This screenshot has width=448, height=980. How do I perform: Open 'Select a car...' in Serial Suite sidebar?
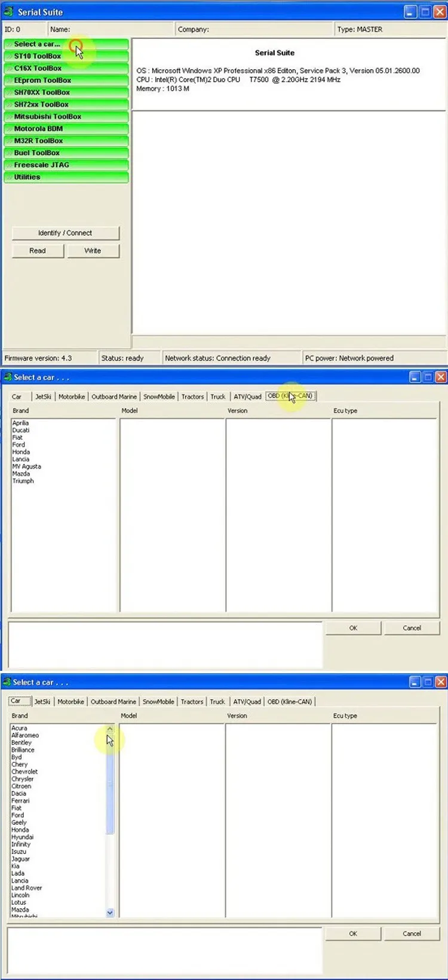click(x=66, y=44)
